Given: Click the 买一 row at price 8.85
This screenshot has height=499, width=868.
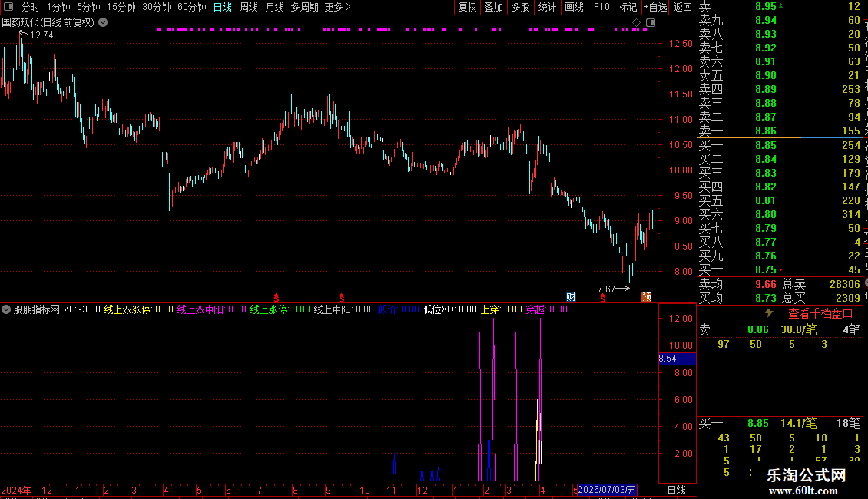Looking at the screenshot, I should (780, 146).
